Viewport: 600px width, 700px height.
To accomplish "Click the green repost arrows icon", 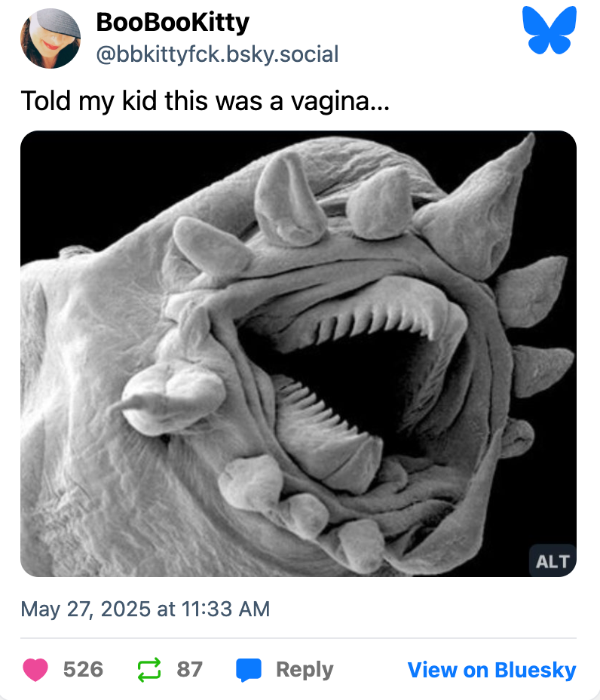I will tap(150, 669).
